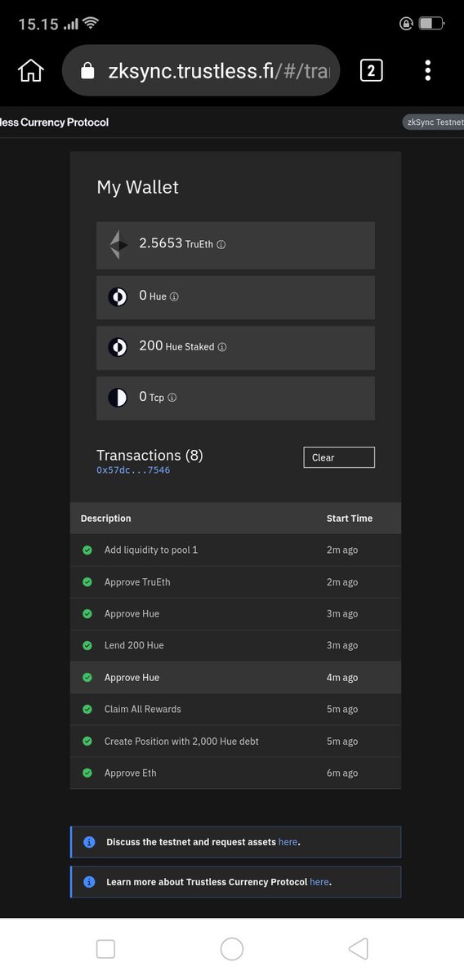The width and height of the screenshot is (464, 980).
Task: Tap the Hue Staked token icon
Action: click(x=118, y=347)
